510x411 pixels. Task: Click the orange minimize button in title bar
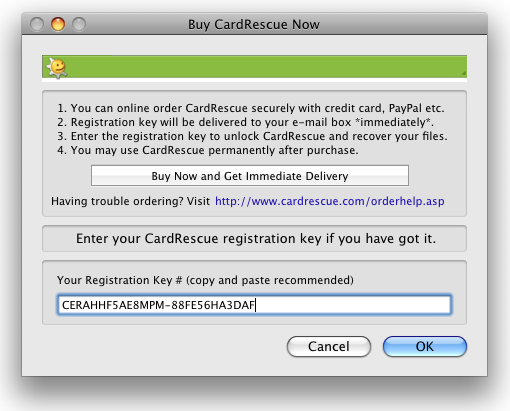tap(58, 24)
